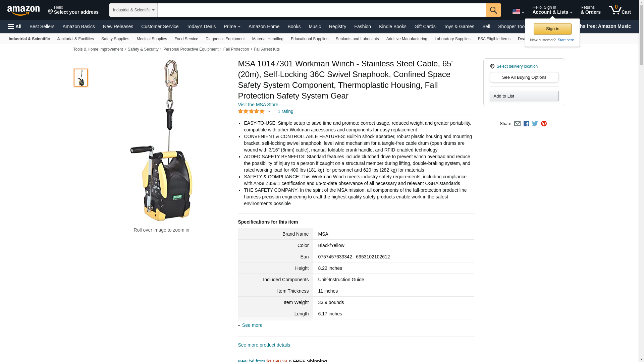Open Today's Deals page
The width and height of the screenshot is (644, 362).
(201, 26)
